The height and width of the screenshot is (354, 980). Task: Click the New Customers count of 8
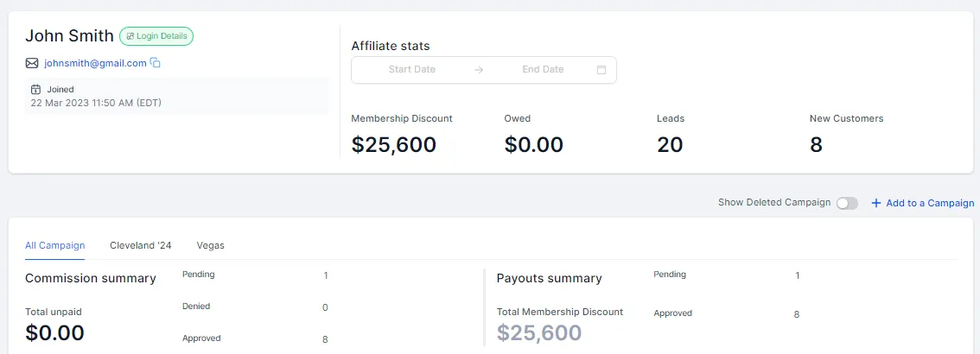816,145
